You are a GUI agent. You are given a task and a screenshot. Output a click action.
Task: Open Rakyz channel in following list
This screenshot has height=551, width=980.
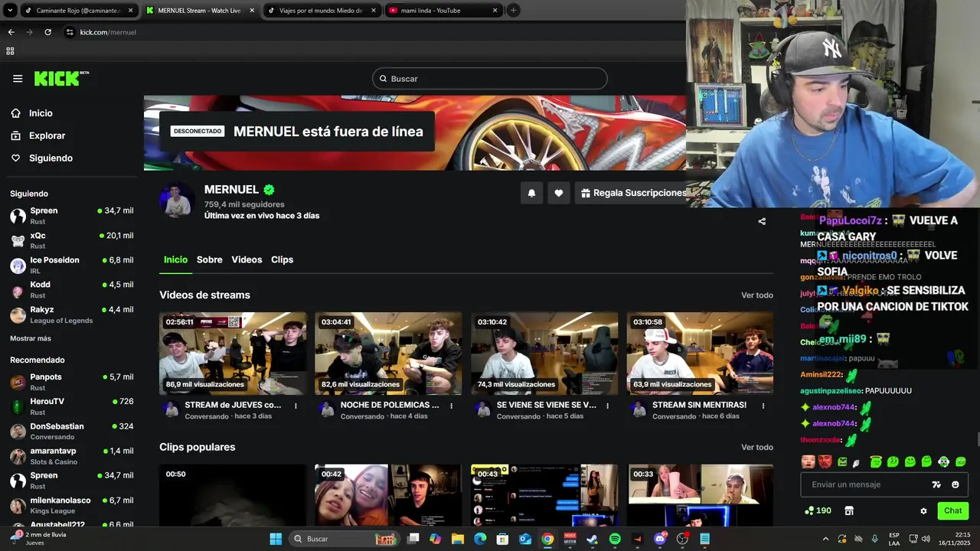click(72, 315)
